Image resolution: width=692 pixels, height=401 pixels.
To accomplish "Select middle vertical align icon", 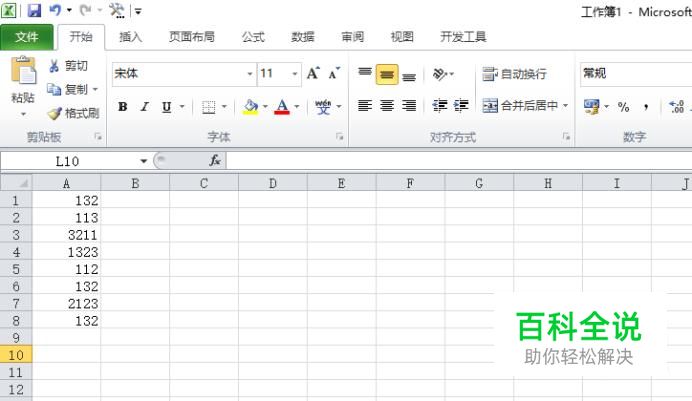I will click(387, 74).
